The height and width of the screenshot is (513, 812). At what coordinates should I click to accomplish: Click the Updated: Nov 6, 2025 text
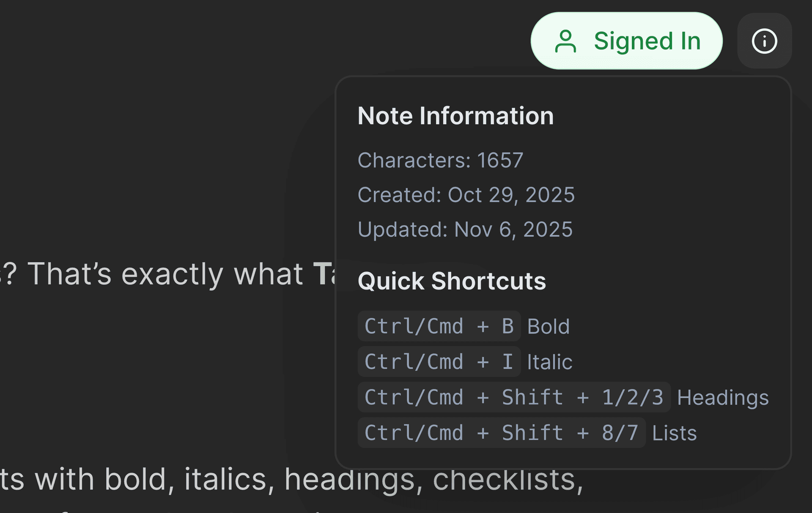[465, 229]
